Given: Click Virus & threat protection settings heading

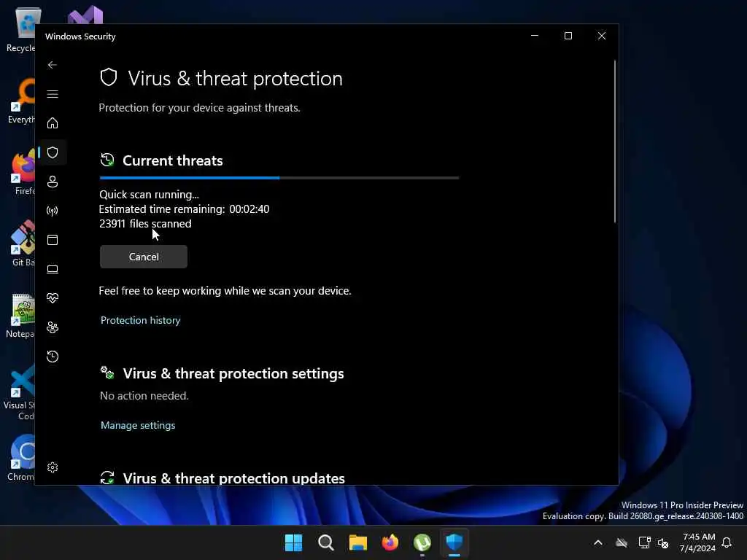Looking at the screenshot, I should 233,374.
